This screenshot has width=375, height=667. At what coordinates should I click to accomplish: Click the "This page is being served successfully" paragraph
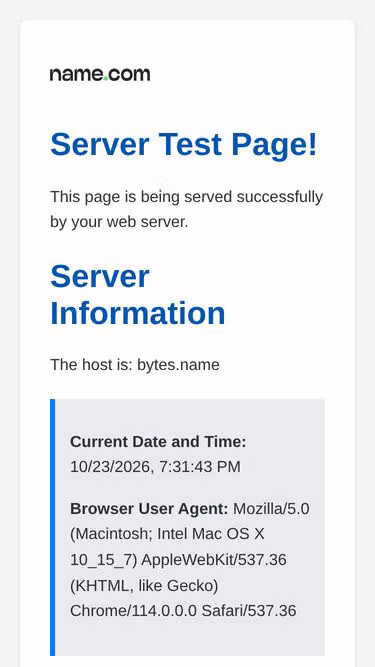coord(186,209)
